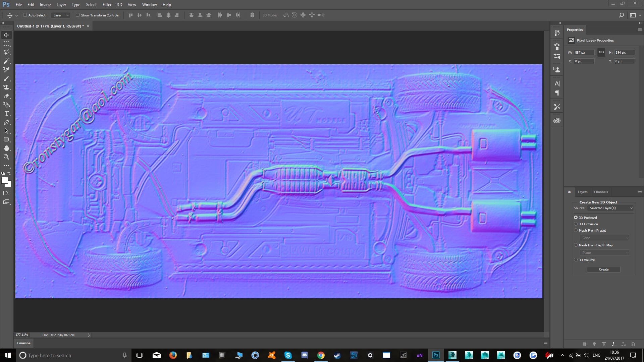Open the 3D menu

coord(119,5)
